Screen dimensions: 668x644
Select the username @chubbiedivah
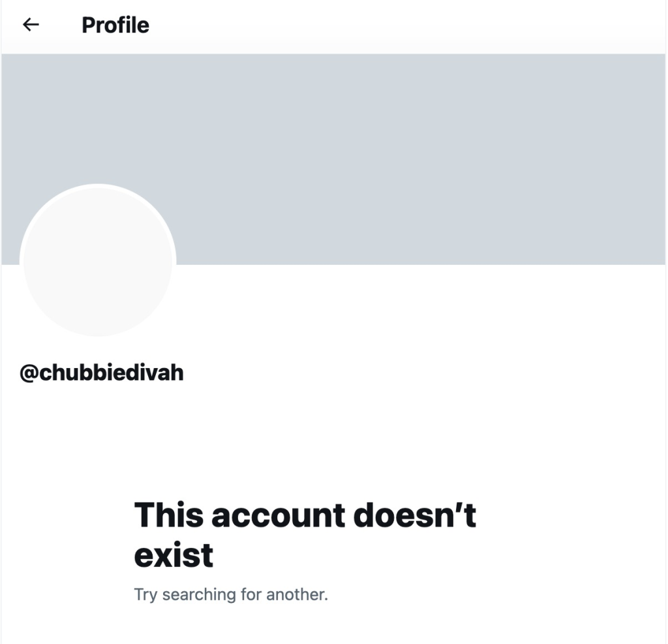click(x=102, y=373)
